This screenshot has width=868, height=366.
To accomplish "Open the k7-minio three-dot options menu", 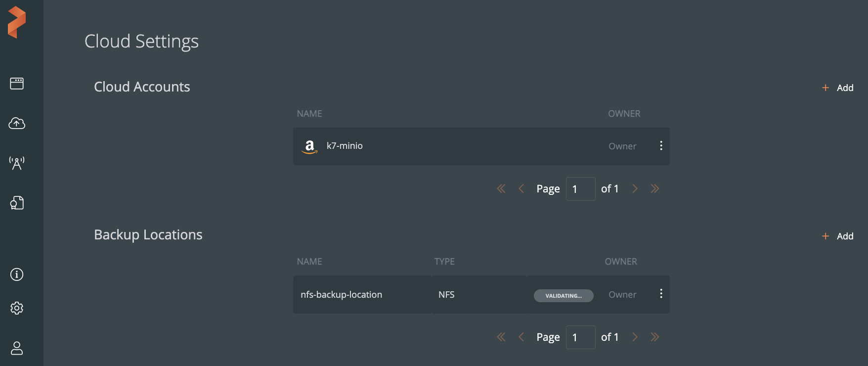I will coord(661,146).
